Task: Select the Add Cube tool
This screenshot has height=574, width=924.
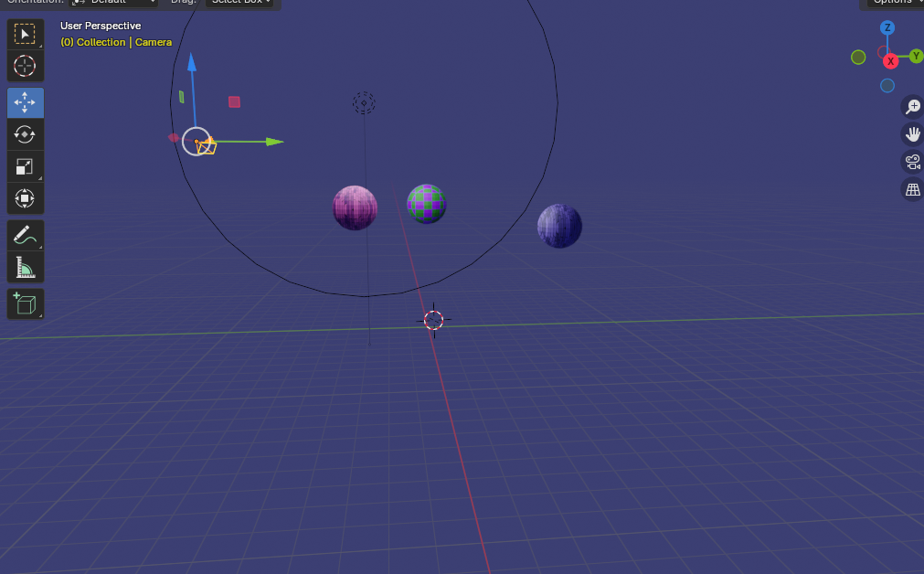Action: click(26, 303)
